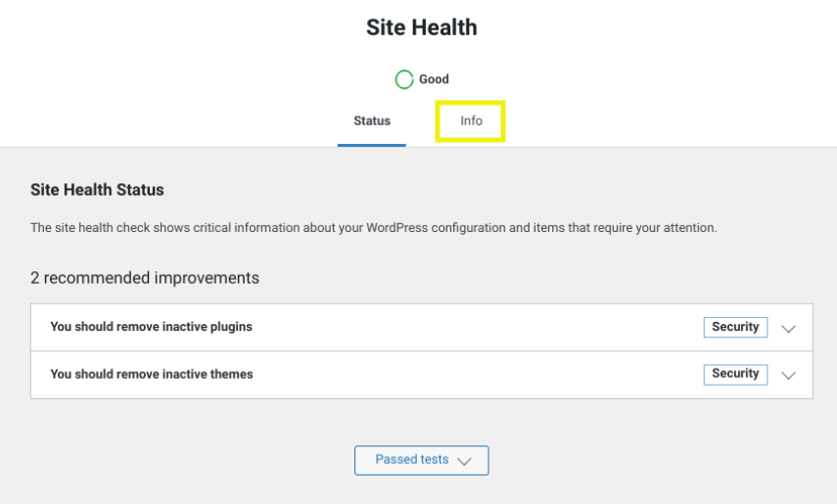Click the green circular health progress indicator
Screen dimensions: 837x504
[x=404, y=79]
